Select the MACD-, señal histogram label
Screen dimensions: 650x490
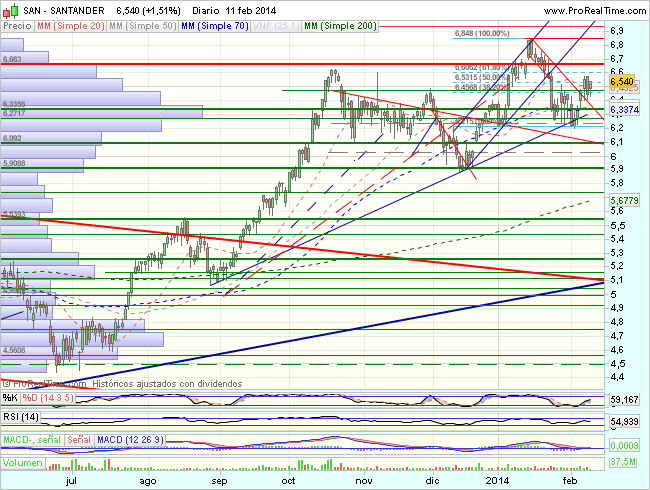(32, 440)
